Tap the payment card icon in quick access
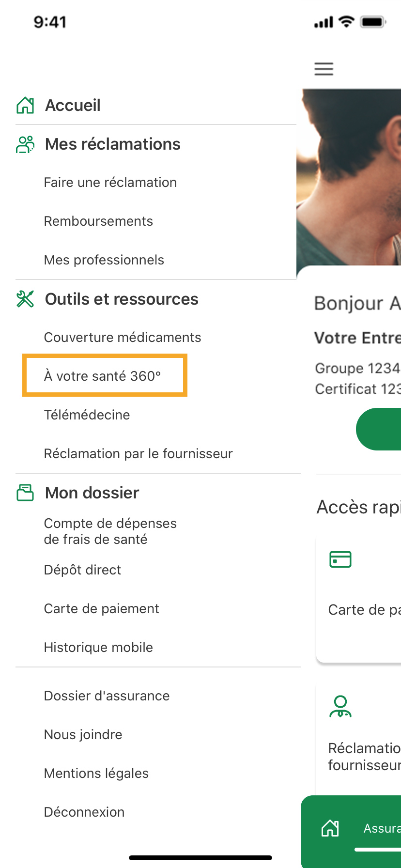 (x=340, y=559)
